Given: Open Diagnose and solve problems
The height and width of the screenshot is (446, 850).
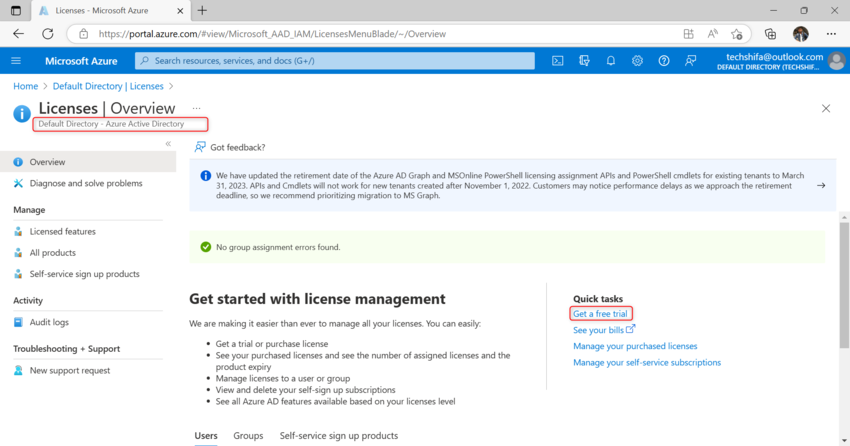Looking at the screenshot, I should point(88,183).
